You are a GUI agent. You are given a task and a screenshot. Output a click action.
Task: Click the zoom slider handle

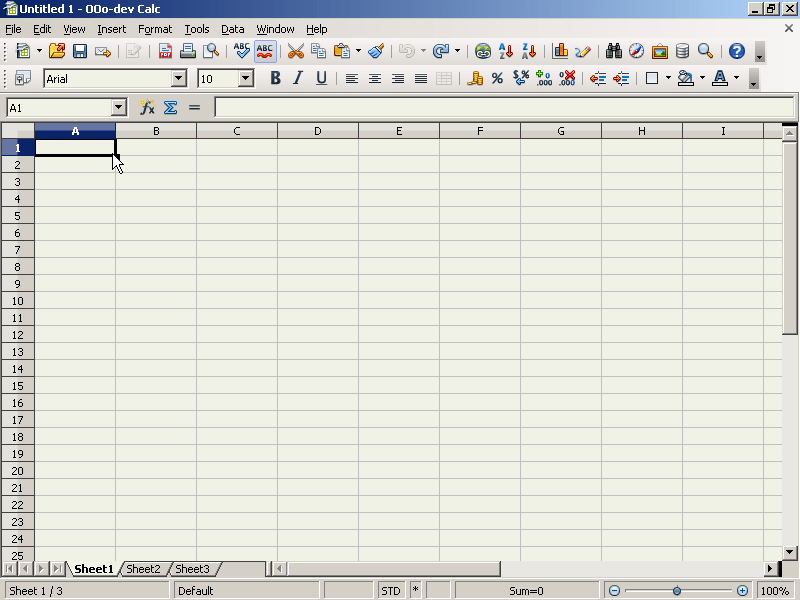[x=677, y=591]
